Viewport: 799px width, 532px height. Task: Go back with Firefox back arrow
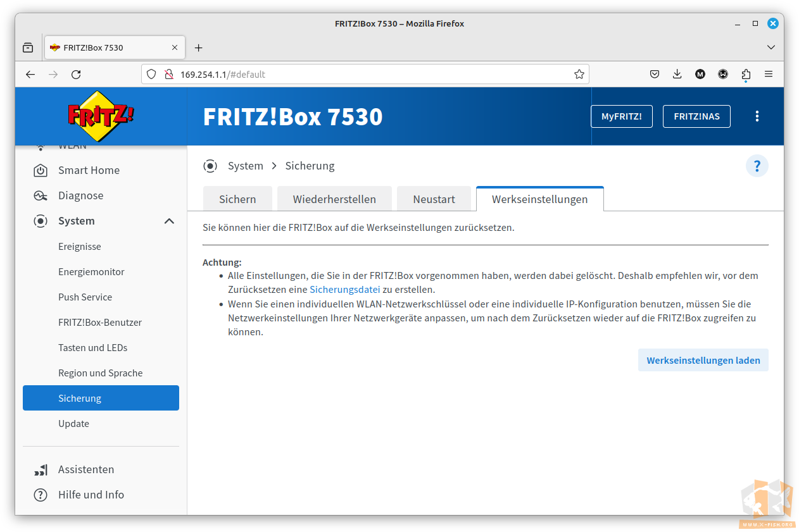[x=30, y=74]
